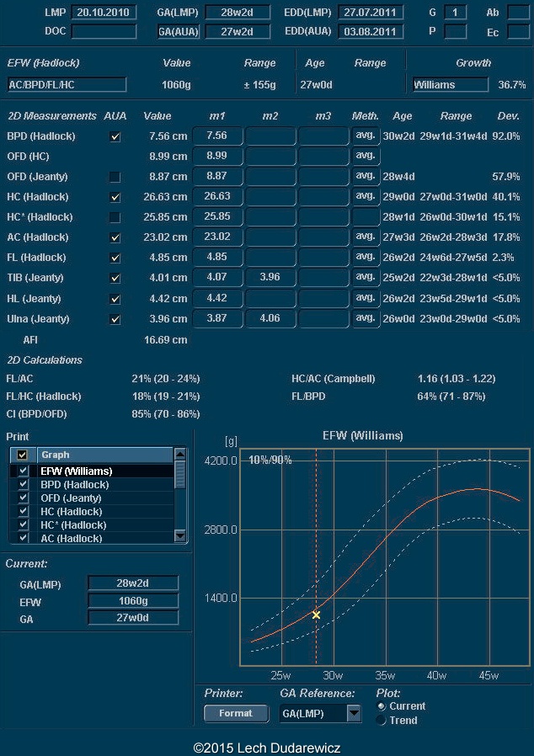Change OFD (HC) method avg. selector
The width and height of the screenshot is (534, 756).
[366, 157]
